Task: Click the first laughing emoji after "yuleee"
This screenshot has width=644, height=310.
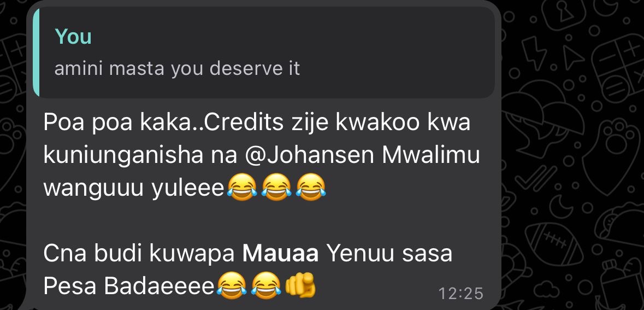Action: (242, 187)
